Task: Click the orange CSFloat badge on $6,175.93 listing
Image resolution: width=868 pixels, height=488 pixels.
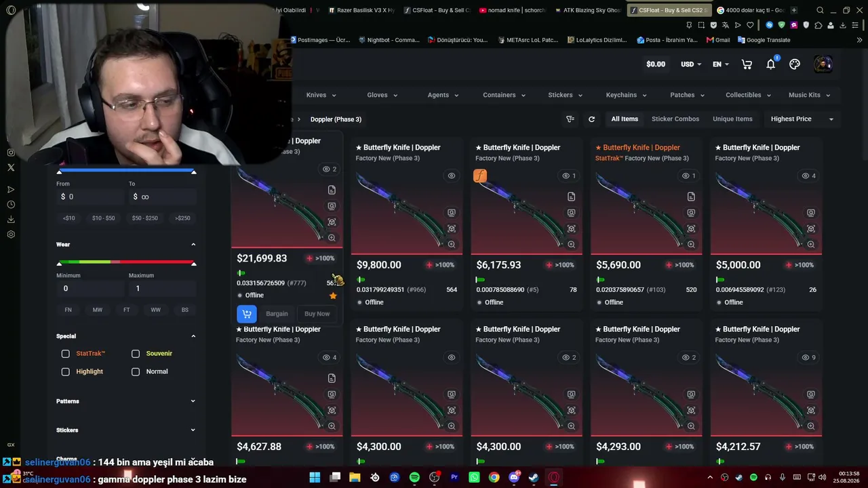Action: (x=480, y=176)
